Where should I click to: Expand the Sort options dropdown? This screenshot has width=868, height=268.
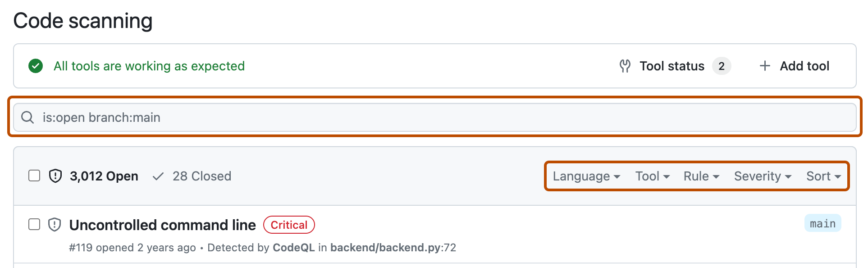coord(823,176)
